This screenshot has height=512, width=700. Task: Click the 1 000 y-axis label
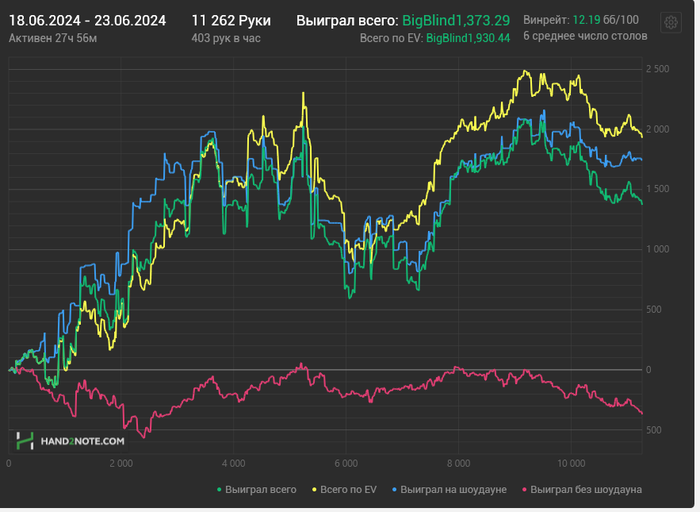(658, 249)
